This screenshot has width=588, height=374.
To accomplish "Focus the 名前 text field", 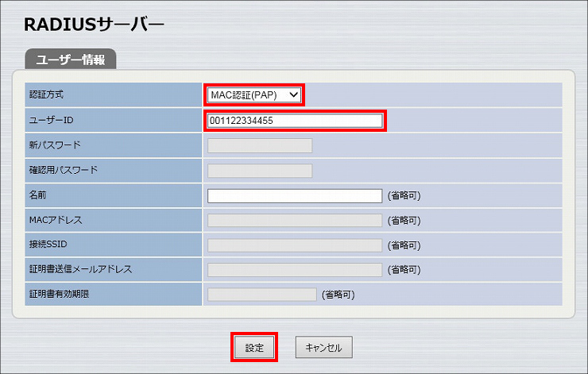I will (295, 195).
